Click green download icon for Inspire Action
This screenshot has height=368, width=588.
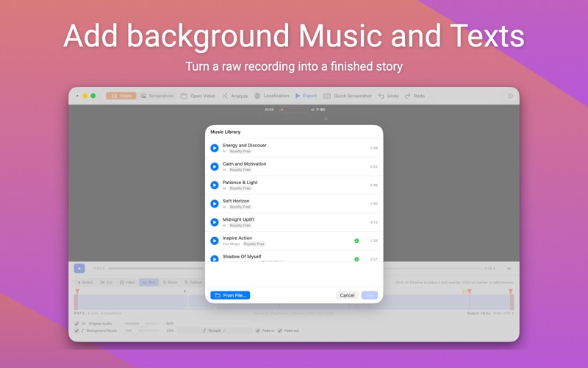click(356, 241)
